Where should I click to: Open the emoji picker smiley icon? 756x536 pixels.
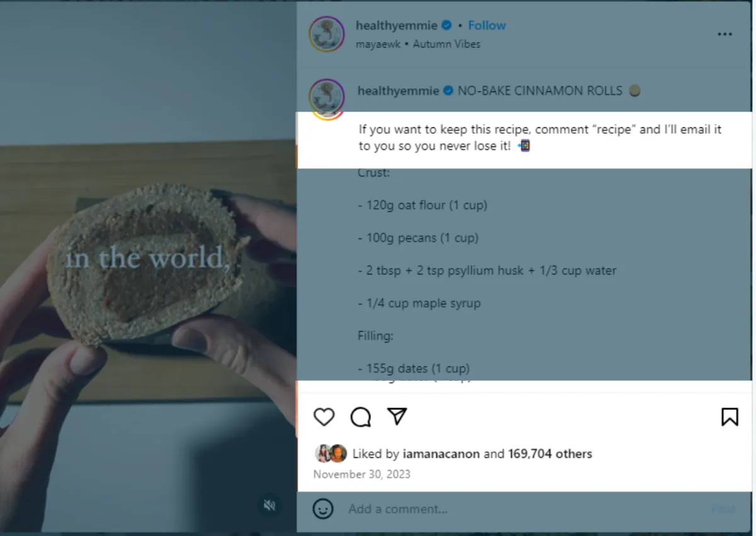(323, 509)
